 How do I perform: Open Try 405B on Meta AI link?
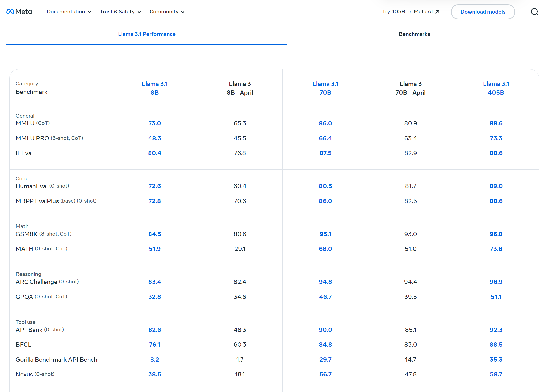[411, 12]
